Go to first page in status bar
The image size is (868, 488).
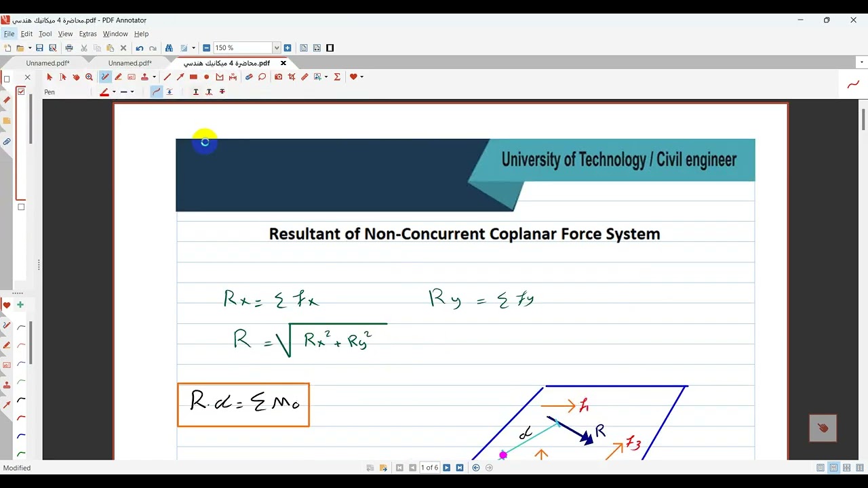click(x=400, y=468)
